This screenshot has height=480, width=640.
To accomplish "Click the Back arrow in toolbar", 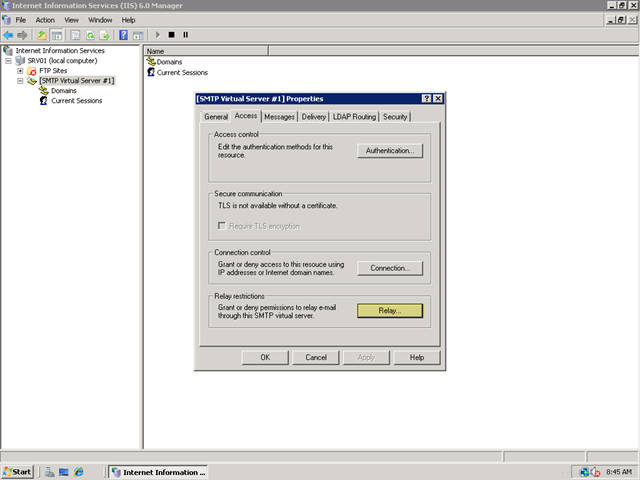I will point(8,35).
